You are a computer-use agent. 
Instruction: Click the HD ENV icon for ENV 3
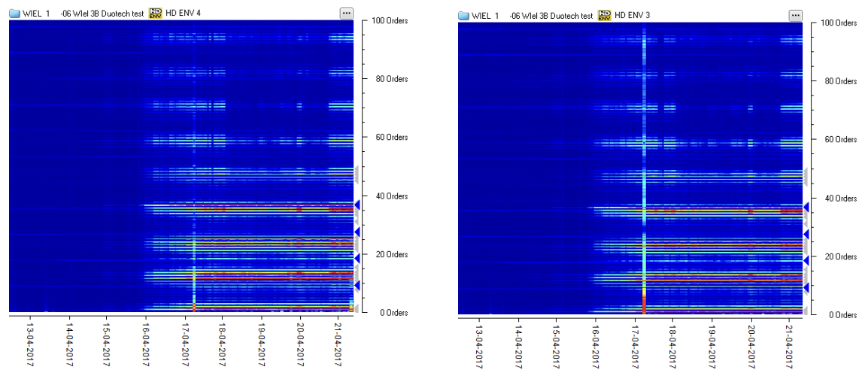(604, 16)
